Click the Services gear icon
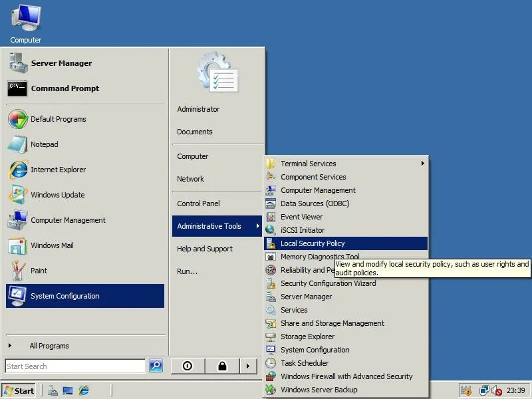Image resolution: width=532 pixels, height=399 pixels. 271,310
